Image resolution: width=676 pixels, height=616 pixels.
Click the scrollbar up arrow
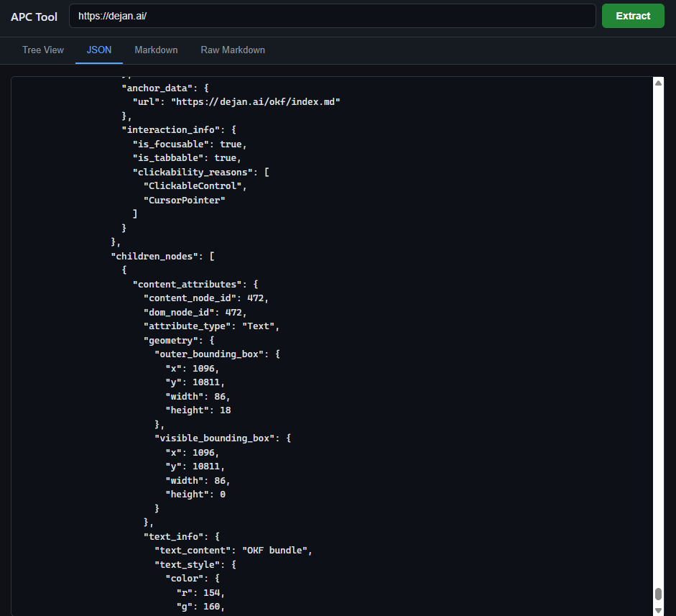click(658, 83)
